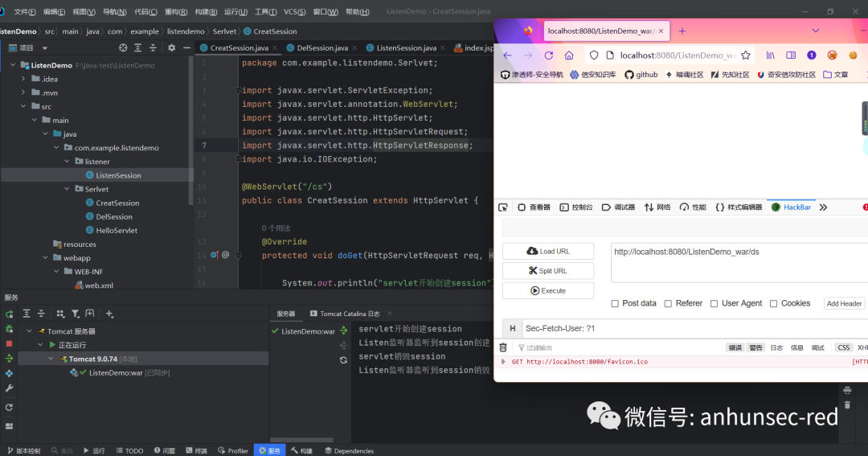Click the Add Header button
The height and width of the screenshot is (456, 868).
click(844, 304)
